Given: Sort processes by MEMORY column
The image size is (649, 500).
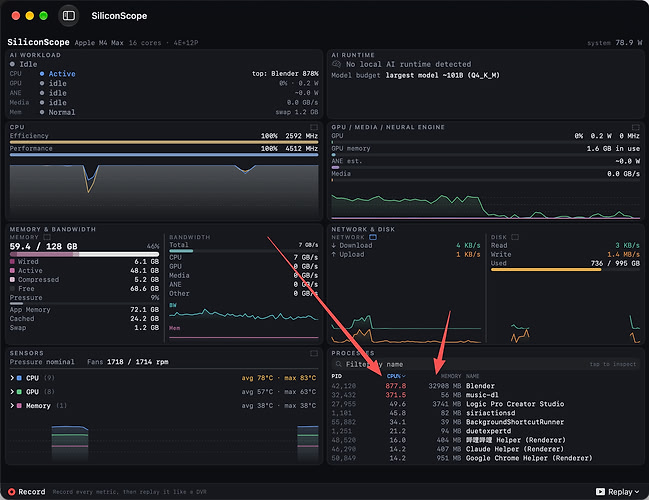Looking at the screenshot, I should tap(450, 376).
